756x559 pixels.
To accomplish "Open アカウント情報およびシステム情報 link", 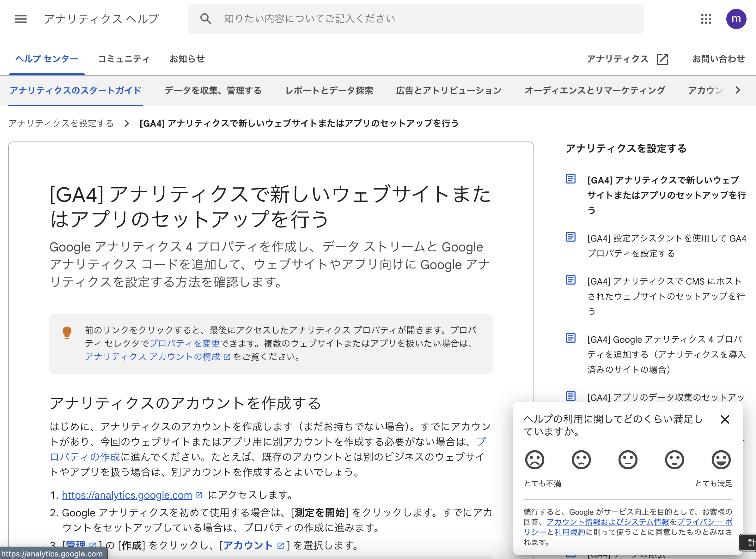I will 608,522.
